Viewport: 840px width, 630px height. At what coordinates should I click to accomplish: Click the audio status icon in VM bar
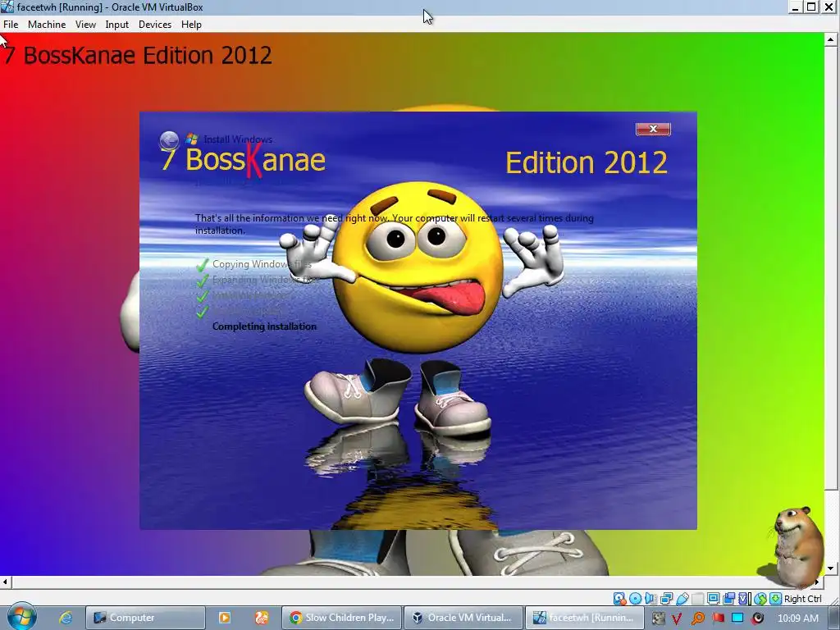pos(651,598)
